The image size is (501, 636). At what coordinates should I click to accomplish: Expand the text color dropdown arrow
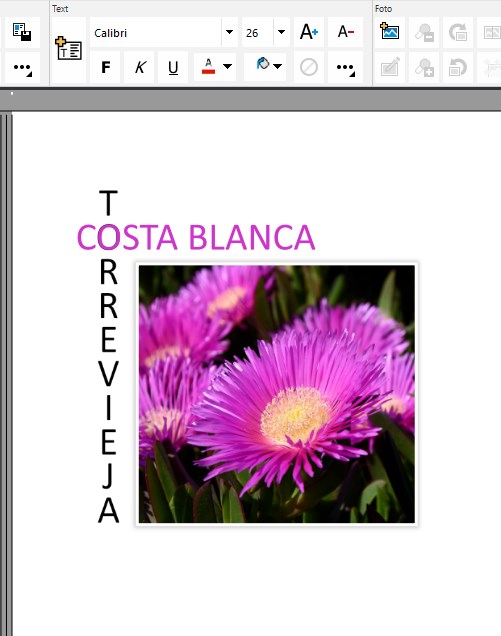[x=228, y=66]
